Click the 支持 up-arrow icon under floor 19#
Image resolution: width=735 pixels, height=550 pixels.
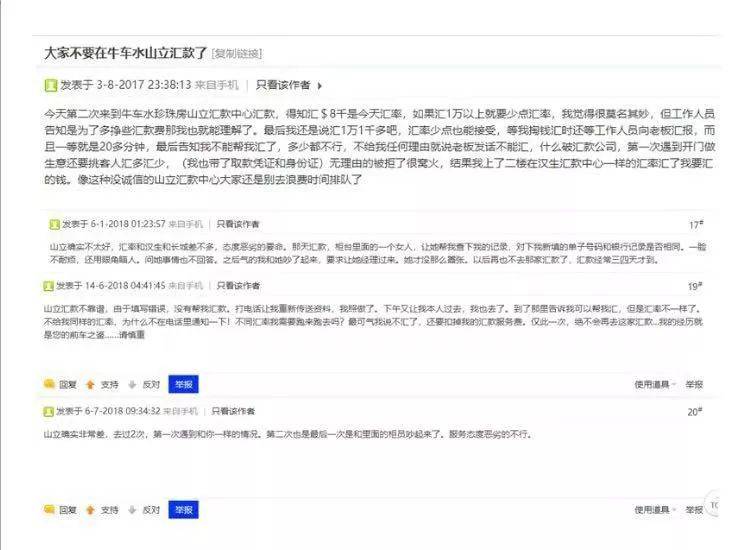(90, 383)
